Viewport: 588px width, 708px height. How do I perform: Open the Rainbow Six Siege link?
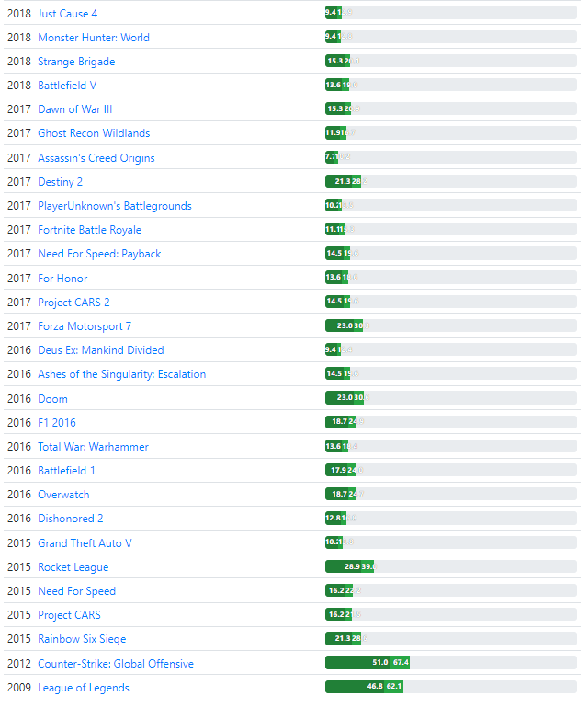tap(82, 639)
